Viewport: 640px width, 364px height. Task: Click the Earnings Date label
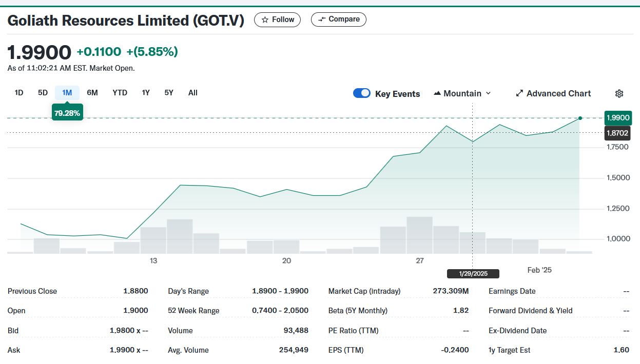click(x=512, y=291)
